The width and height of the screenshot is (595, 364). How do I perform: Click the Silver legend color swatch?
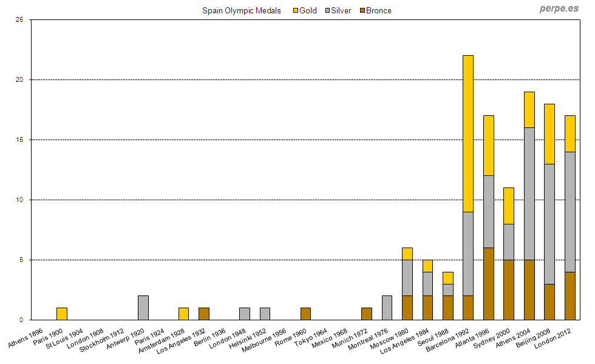click(327, 11)
